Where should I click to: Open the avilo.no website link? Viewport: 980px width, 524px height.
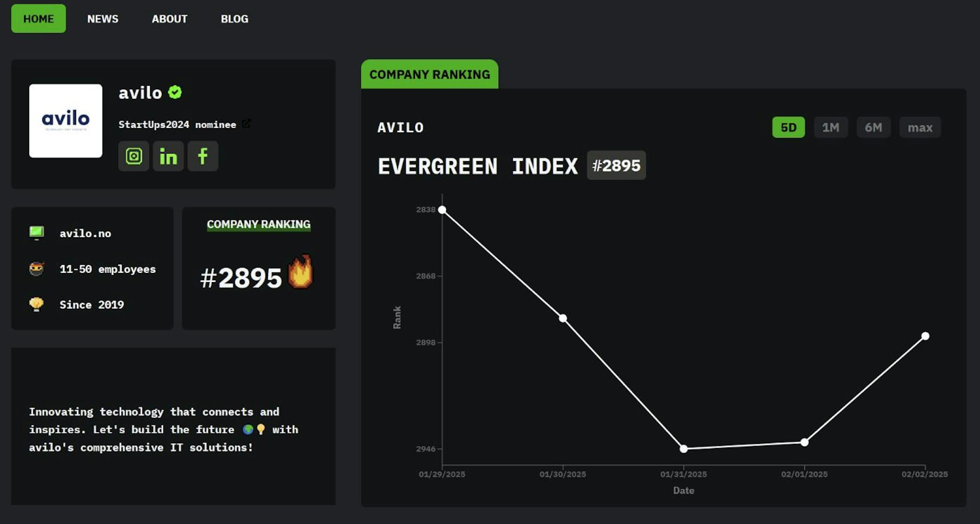coord(85,234)
